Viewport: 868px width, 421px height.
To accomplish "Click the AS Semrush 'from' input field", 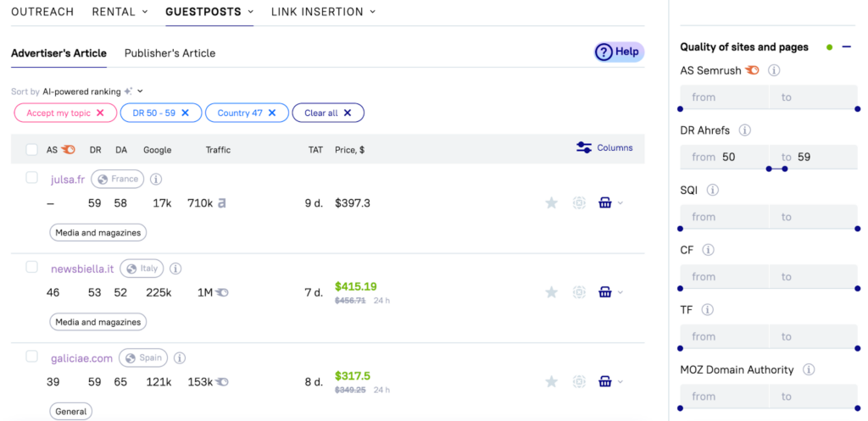I will (x=725, y=97).
